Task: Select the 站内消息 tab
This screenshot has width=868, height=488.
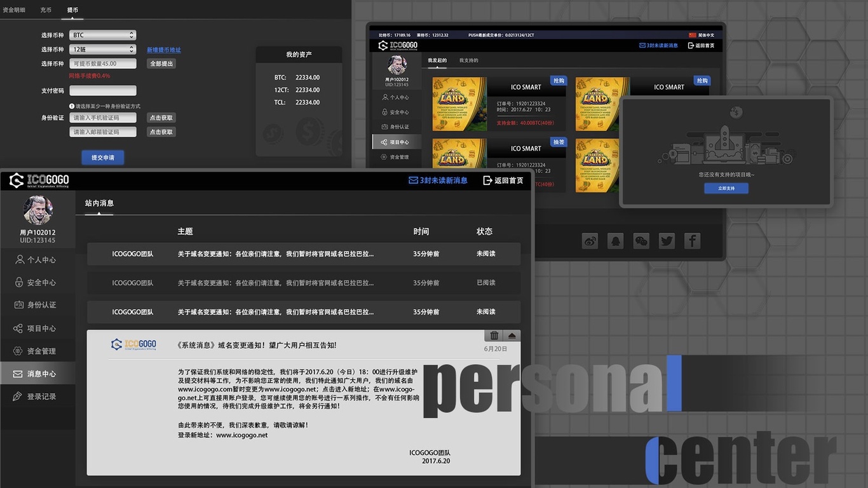Action: pos(100,203)
